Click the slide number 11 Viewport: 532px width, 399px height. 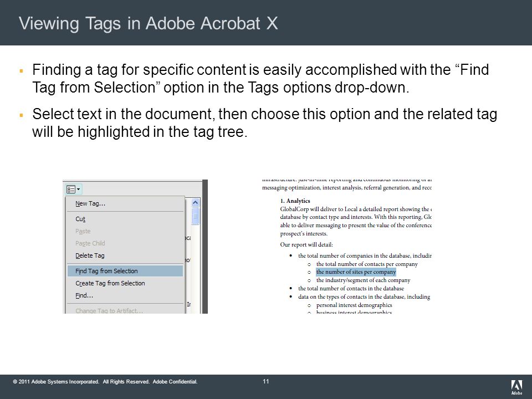click(x=265, y=381)
